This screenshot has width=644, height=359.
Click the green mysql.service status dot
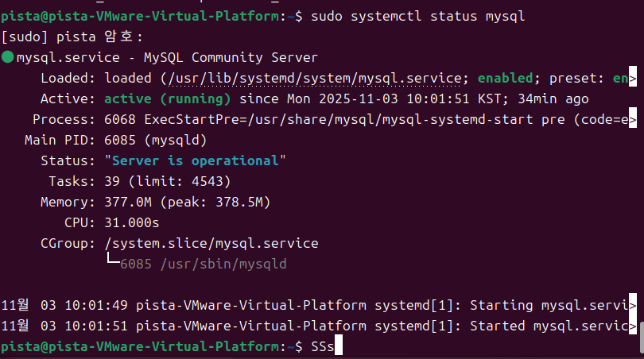coord(8,57)
